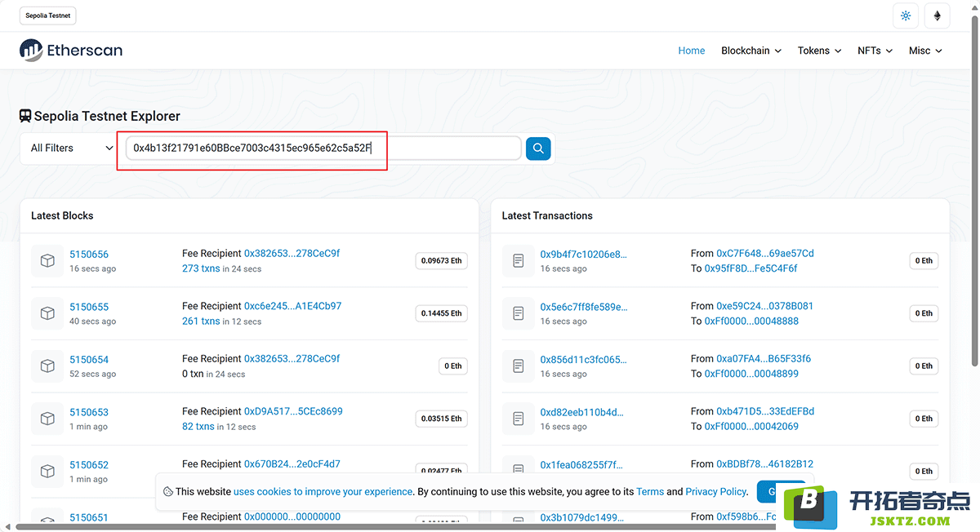Screen dimensions: 980x532
Task: Click the Latest Transactions heading
Action: [547, 215]
